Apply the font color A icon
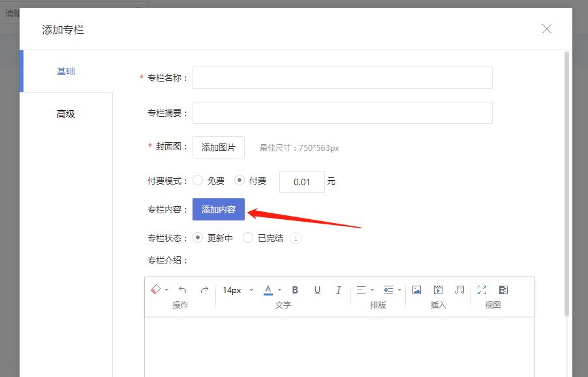Screen dimensions: 588x377 click(x=268, y=290)
